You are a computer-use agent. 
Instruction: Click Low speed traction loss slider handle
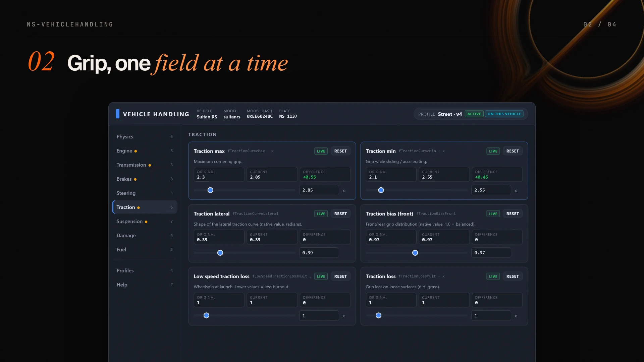[x=206, y=315]
